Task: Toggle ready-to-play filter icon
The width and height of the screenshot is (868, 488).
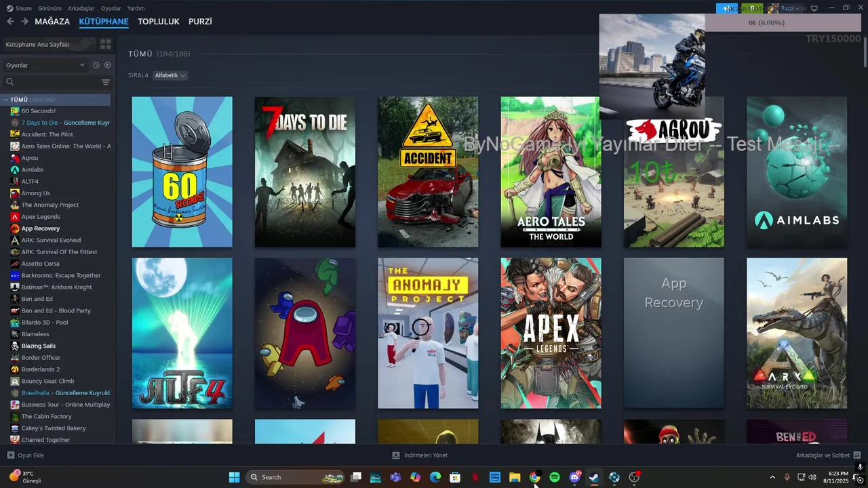Action: click(x=107, y=65)
